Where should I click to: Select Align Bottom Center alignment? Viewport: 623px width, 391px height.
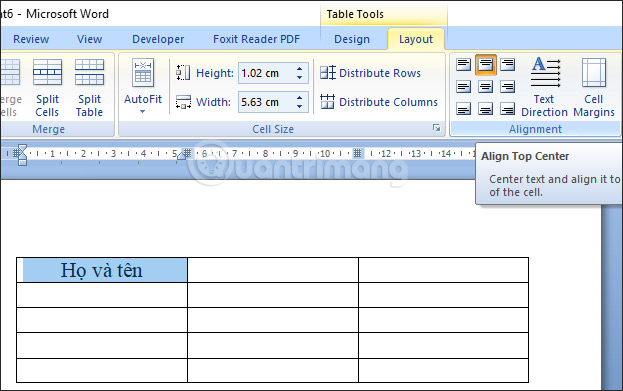tap(486, 108)
